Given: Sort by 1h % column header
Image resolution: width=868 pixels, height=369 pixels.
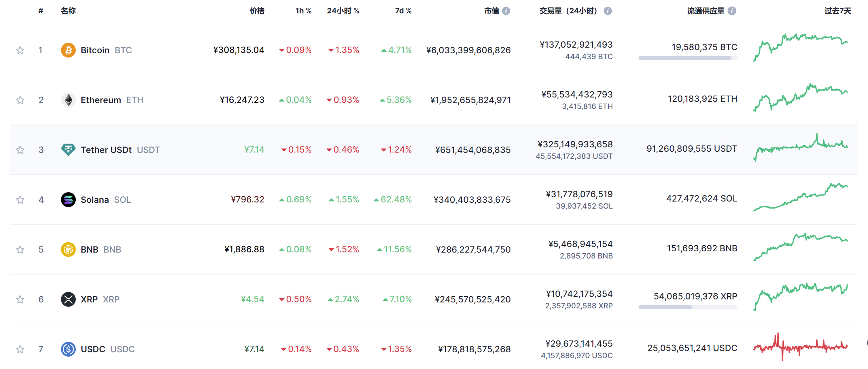Looking at the screenshot, I should tap(304, 11).
